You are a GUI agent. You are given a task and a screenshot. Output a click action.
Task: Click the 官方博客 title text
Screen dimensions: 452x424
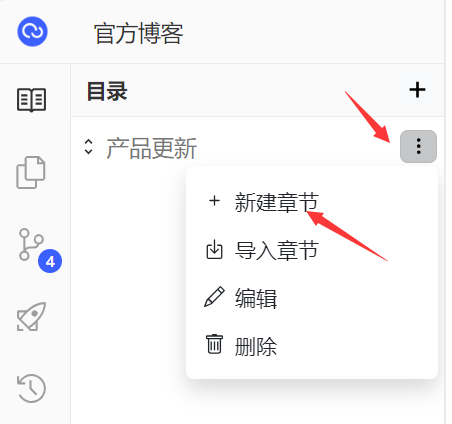tap(139, 33)
